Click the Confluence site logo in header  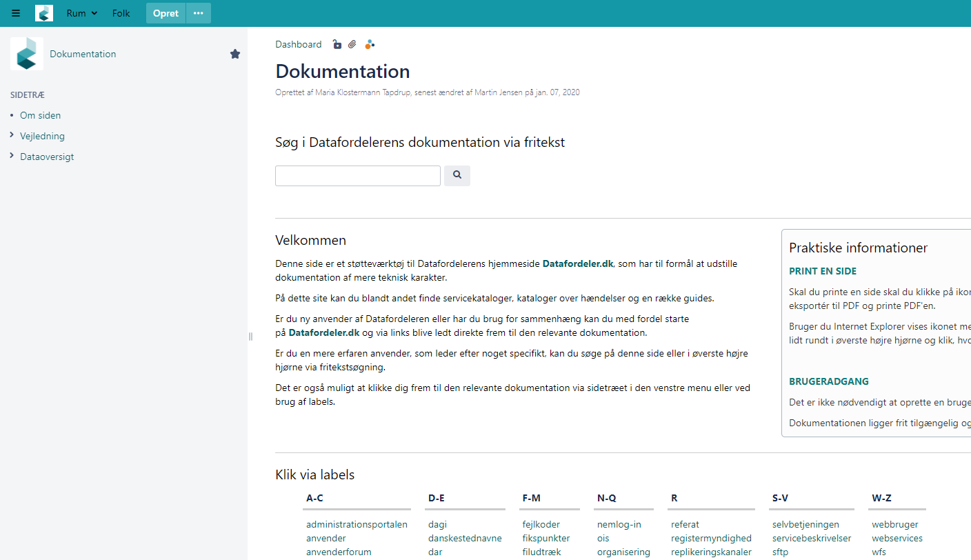(x=44, y=13)
